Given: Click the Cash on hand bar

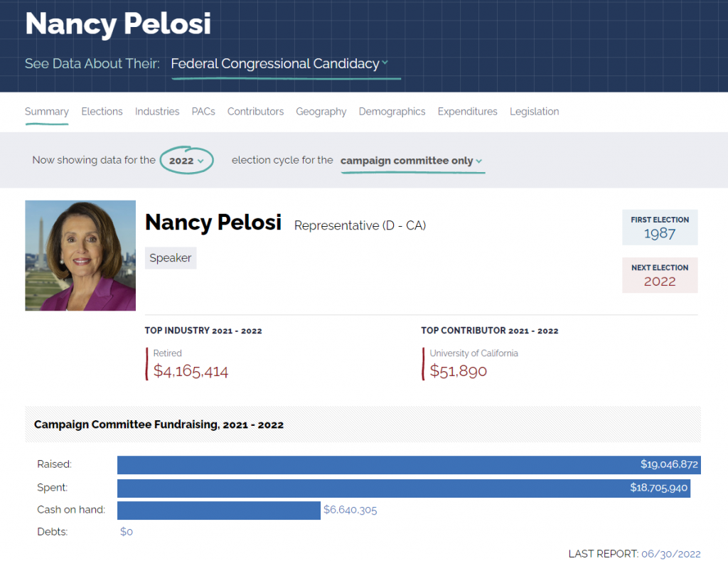Looking at the screenshot, I should (x=218, y=510).
